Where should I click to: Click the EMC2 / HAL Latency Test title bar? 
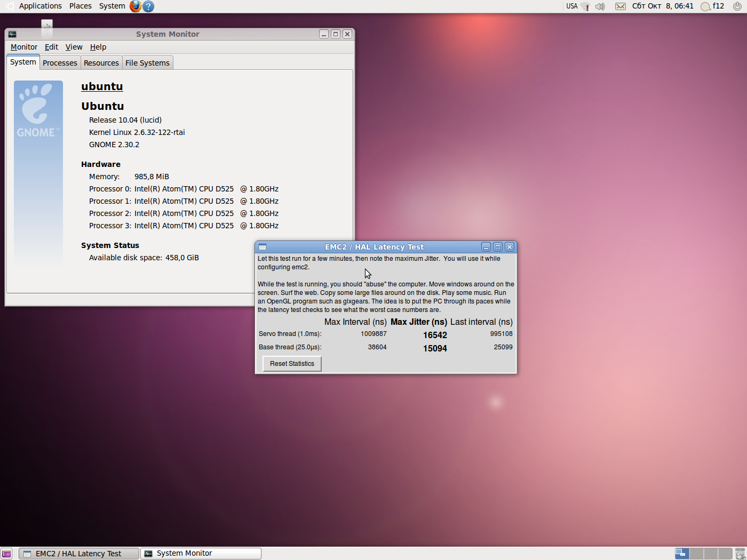click(374, 247)
